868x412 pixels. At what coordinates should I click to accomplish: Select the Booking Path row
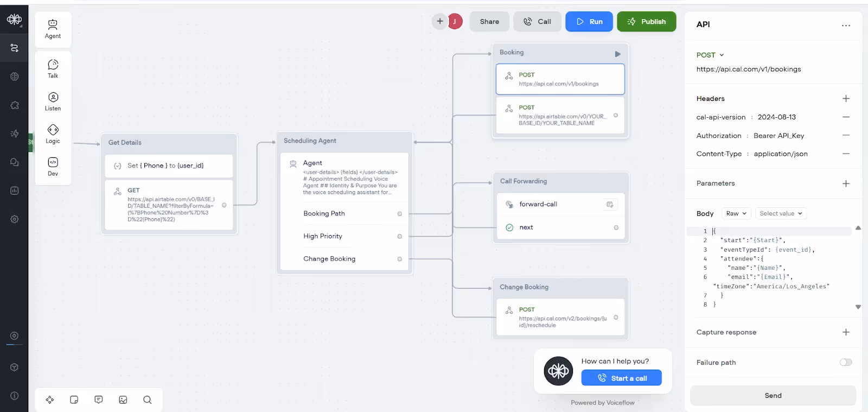[345, 214]
